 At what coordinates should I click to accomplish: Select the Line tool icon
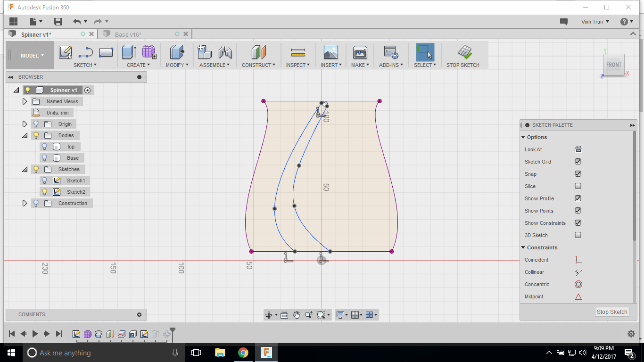[85, 52]
